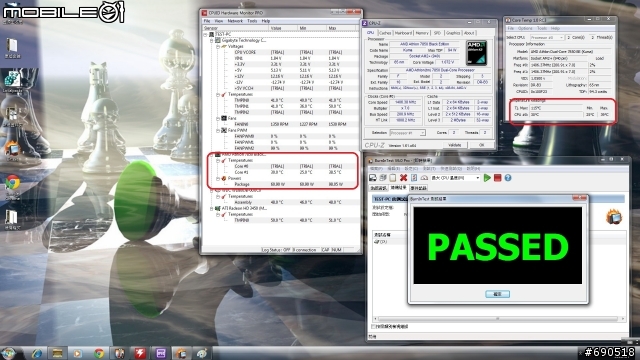Viewport: 640px width, 360px height.
Task: Select the Assembly temperature row in HWMonitor
Action: [x=282, y=202]
